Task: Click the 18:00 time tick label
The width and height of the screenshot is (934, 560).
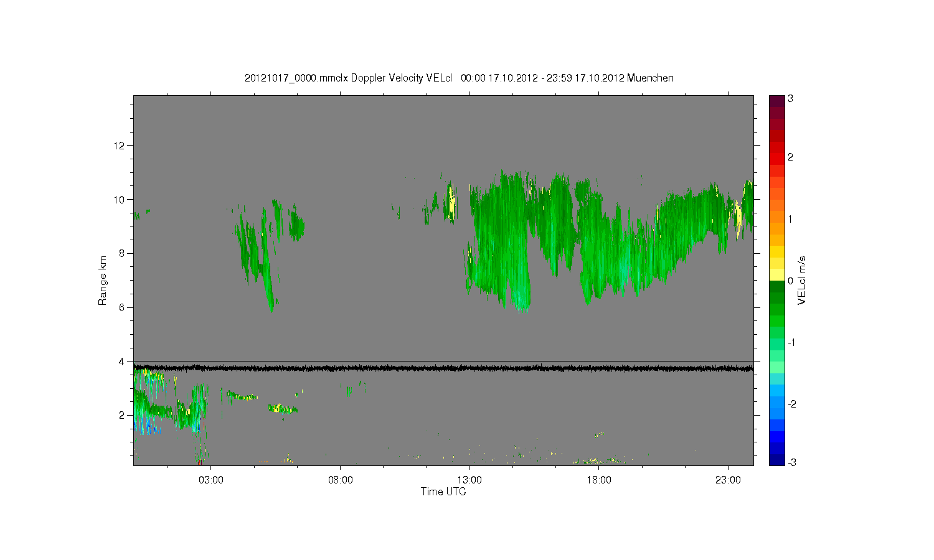Action: tap(599, 480)
